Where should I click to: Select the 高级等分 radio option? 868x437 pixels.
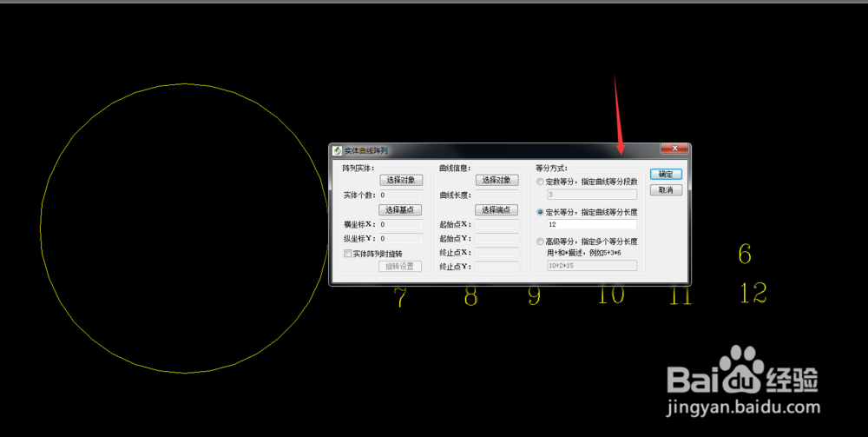(x=540, y=242)
